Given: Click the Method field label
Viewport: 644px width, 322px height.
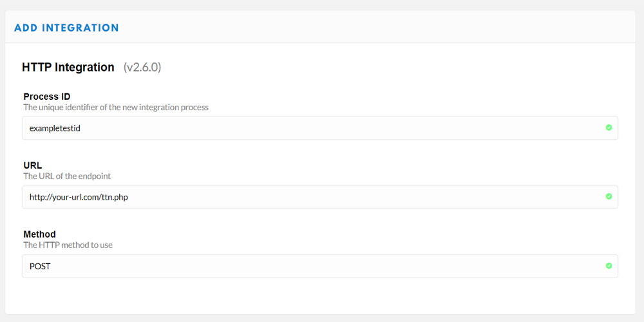Looking at the screenshot, I should pos(39,234).
